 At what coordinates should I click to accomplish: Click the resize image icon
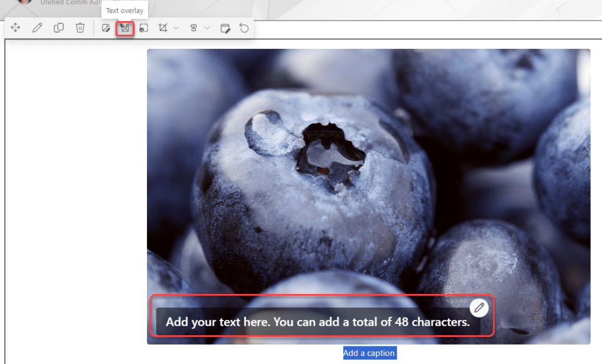pyautogui.click(x=144, y=28)
